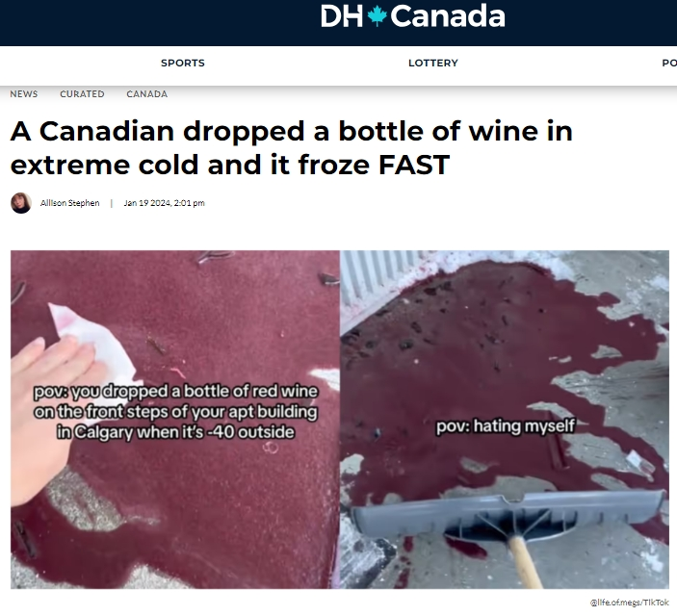Click the word Canada in site header
677x616 pixels.
[448, 16]
